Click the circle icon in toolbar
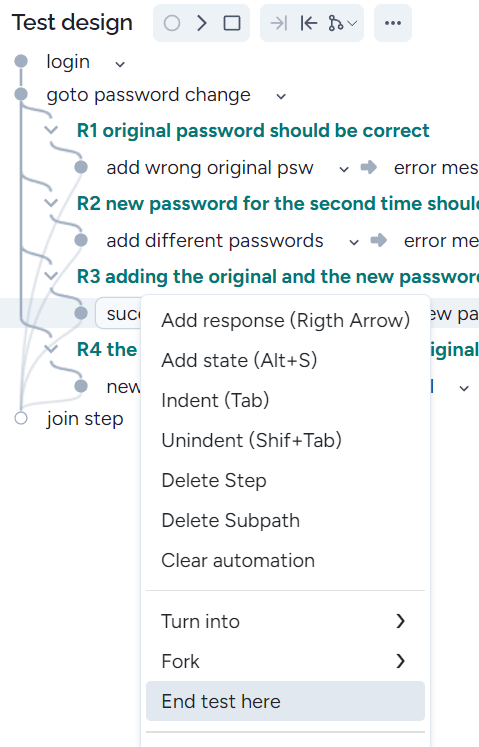Screen dimensions: 479x747 pos(172,23)
